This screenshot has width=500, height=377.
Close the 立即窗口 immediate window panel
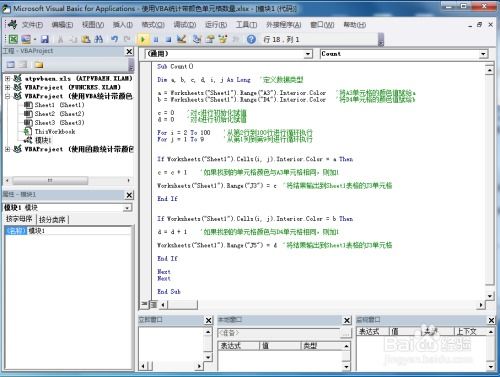(x=208, y=320)
